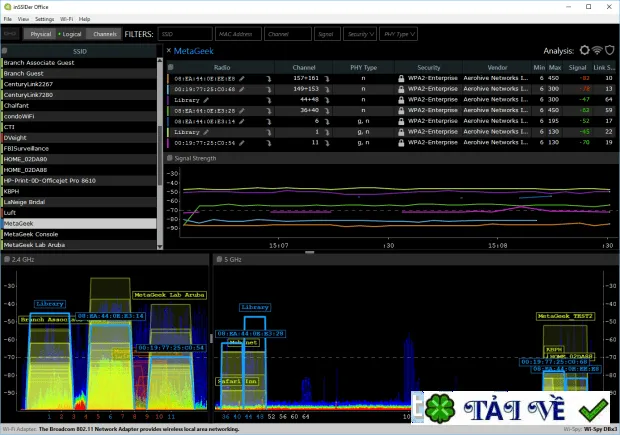Click the Wi-Fi analysis icon
This screenshot has height=435, width=620.
597,50
